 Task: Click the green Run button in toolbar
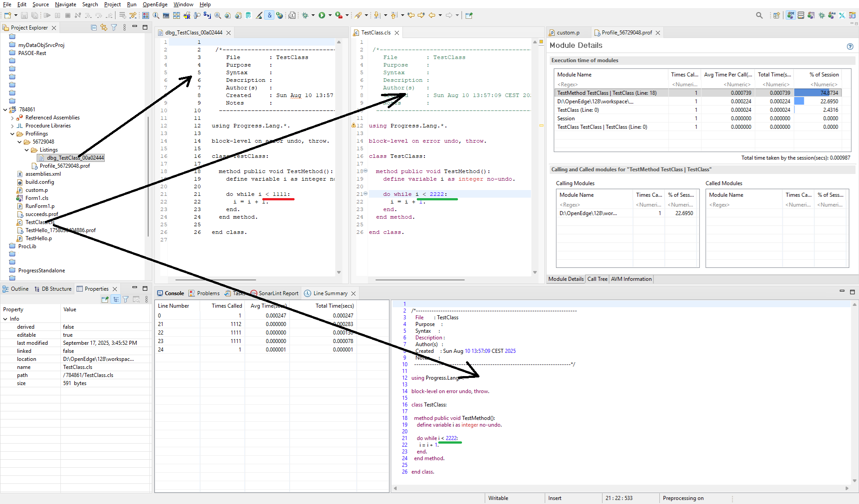tap(322, 15)
